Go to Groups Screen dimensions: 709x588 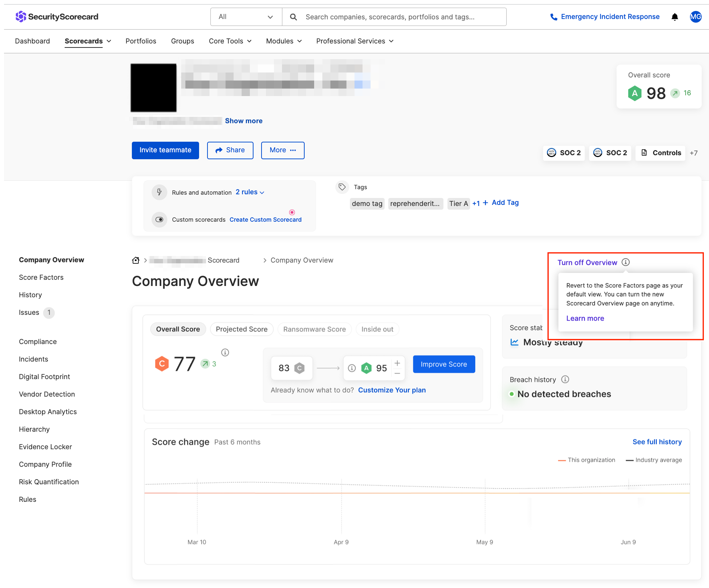[183, 41]
